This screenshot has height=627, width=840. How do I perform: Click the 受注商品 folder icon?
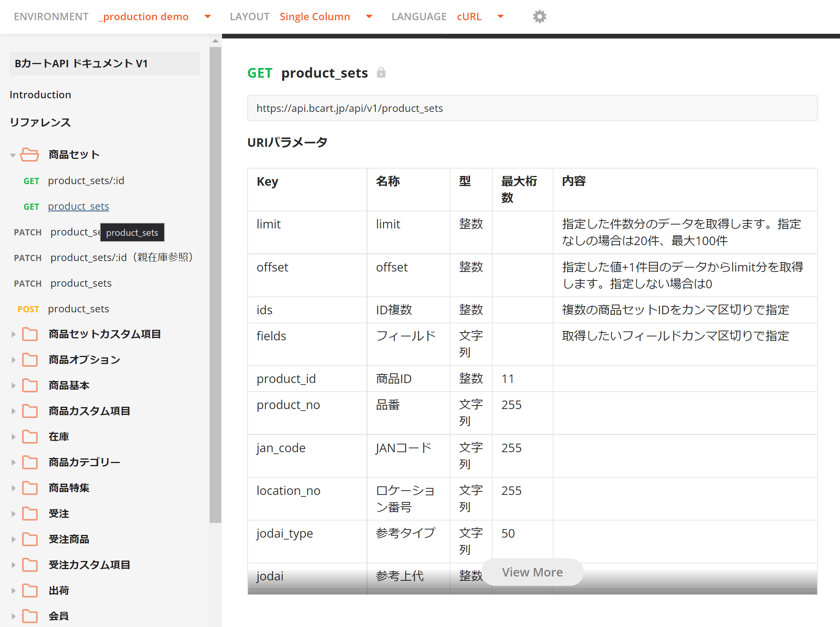click(x=30, y=539)
